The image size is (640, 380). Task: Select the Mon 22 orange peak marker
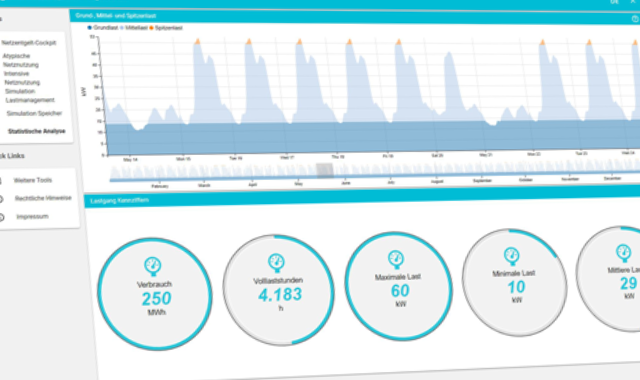click(x=542, y=42)
